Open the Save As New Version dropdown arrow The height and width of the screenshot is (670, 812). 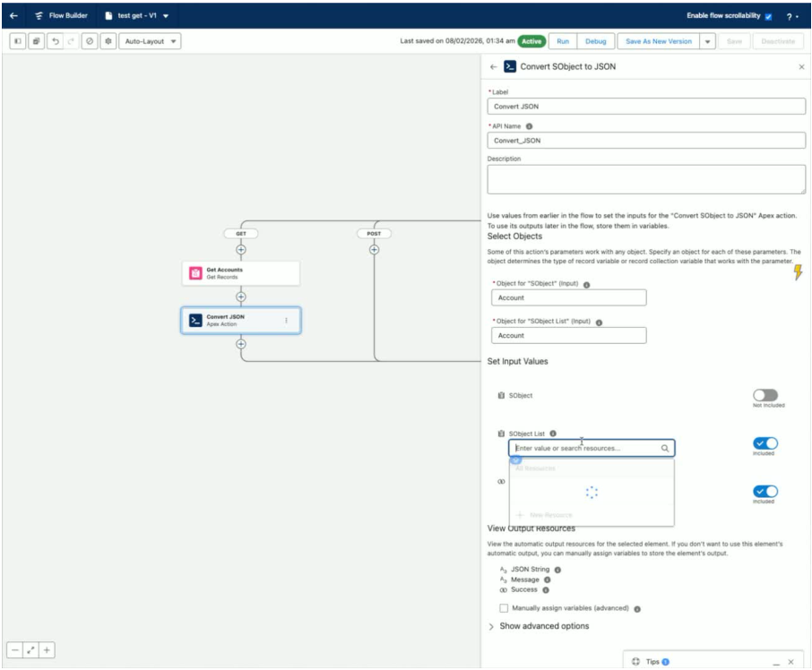[x=707, y=41]
